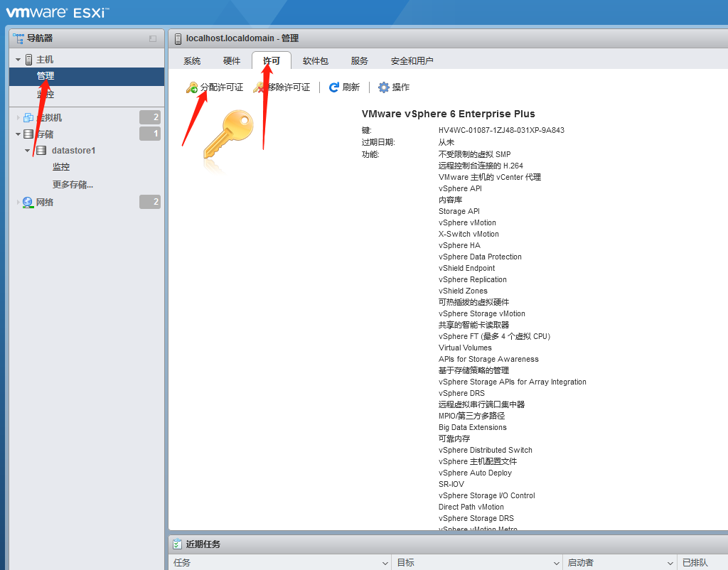Image resolution: width=728 pixels, height=570 pixels.
Task: Click the assign license key icon
Action: coord(192,87)
